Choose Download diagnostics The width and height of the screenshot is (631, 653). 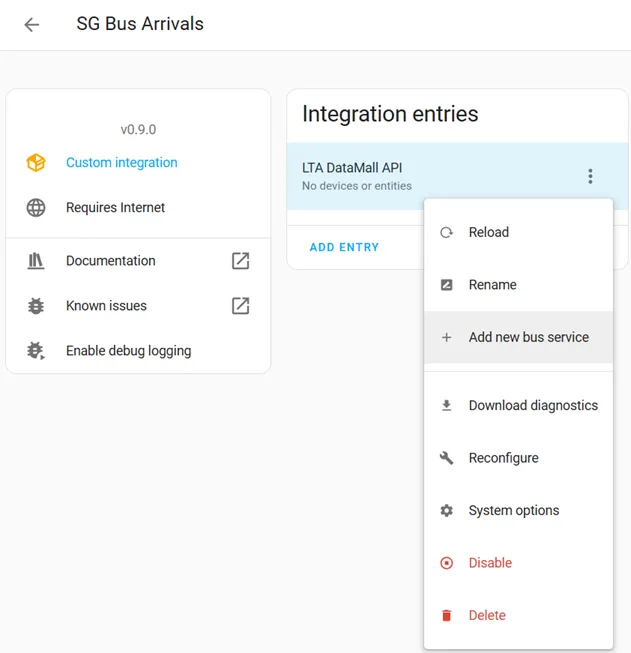[518, 405]
